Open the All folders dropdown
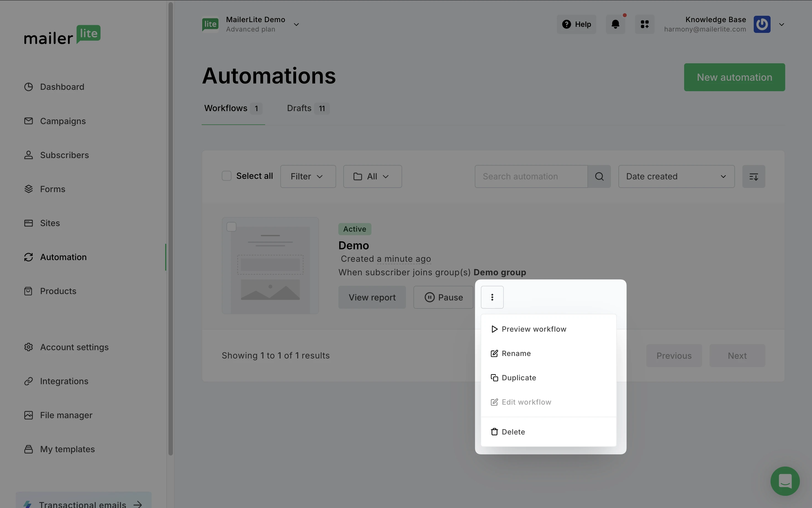Image resolution: width=812 pixels, height=508 pixels. tap(372, 176)
